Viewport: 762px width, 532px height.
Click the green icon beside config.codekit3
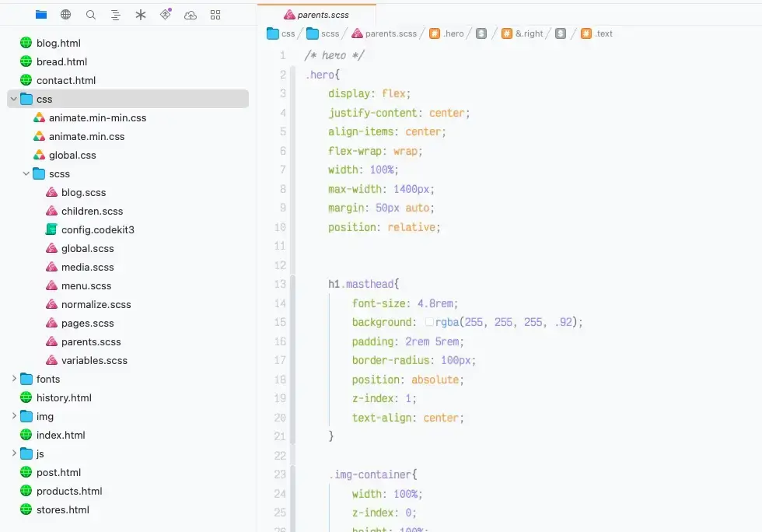tap(51, 229)
